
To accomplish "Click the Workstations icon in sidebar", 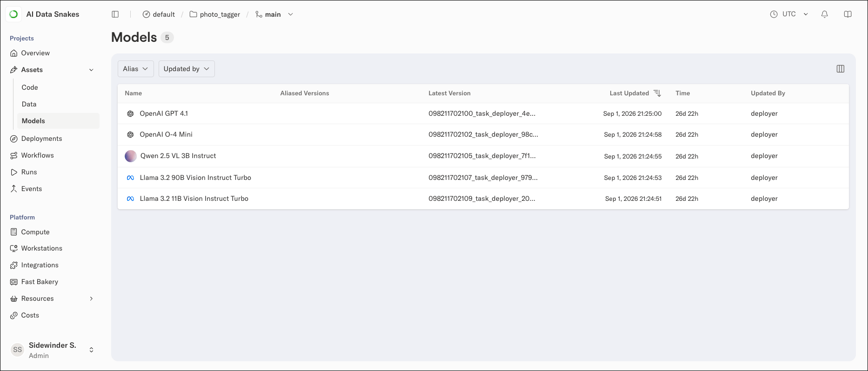I will point(14,248).
